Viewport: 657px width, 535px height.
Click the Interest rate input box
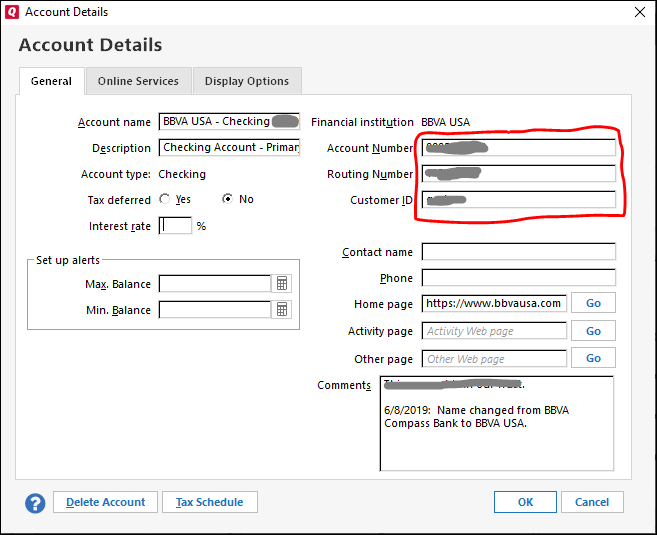click(x=175, y=226)
